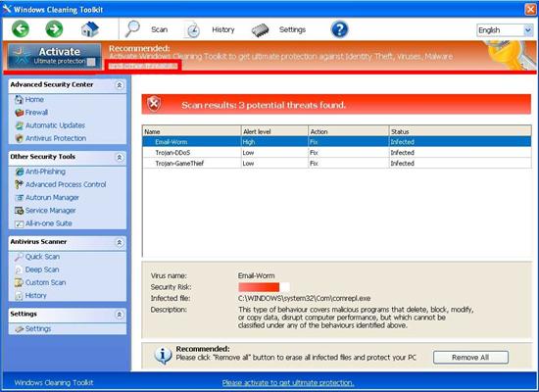The height and width of the screenshot is (392, 539).
Task: Open the Antivirus Protection link
Action: point(56,138)
